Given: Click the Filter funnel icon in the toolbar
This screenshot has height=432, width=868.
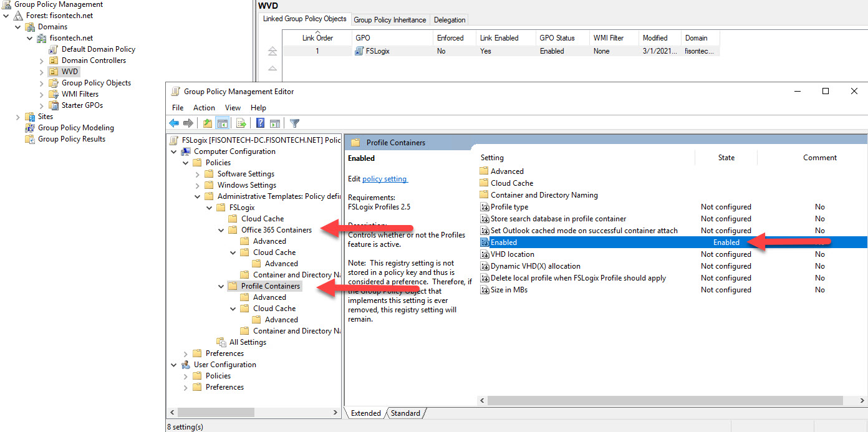Looking at the screenshot, I should point(295,123).
